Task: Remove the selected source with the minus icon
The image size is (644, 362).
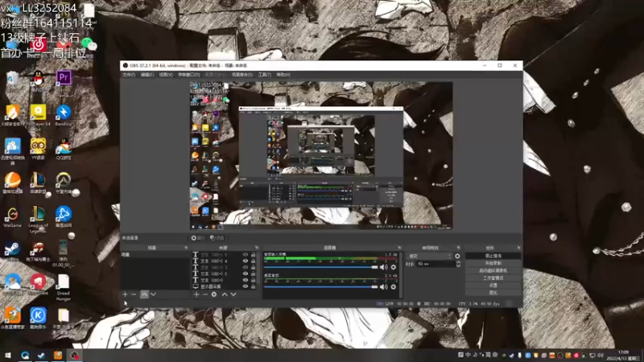Action: (x=205, y=294)
